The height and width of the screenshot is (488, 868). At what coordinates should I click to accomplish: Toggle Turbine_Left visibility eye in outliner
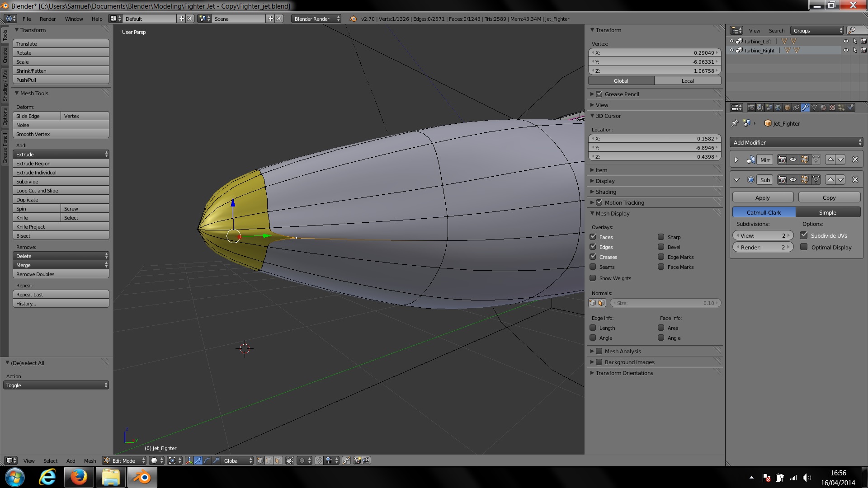[x=845, y=41]
